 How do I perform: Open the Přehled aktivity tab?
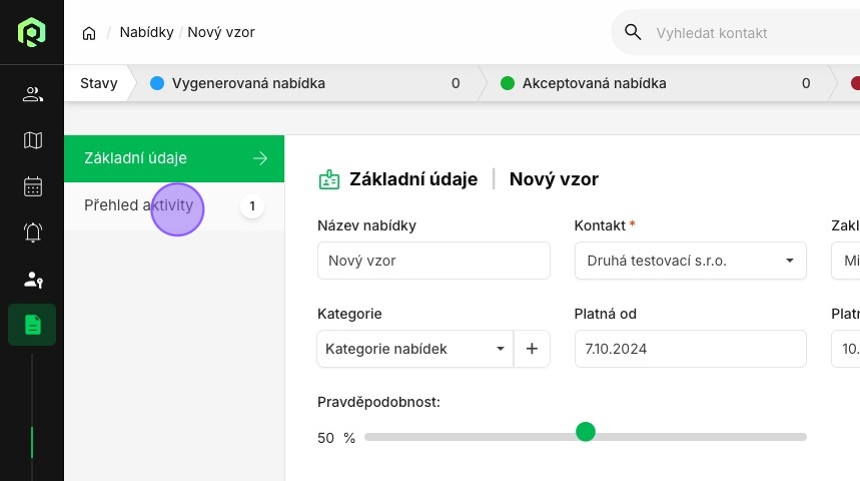139,206
